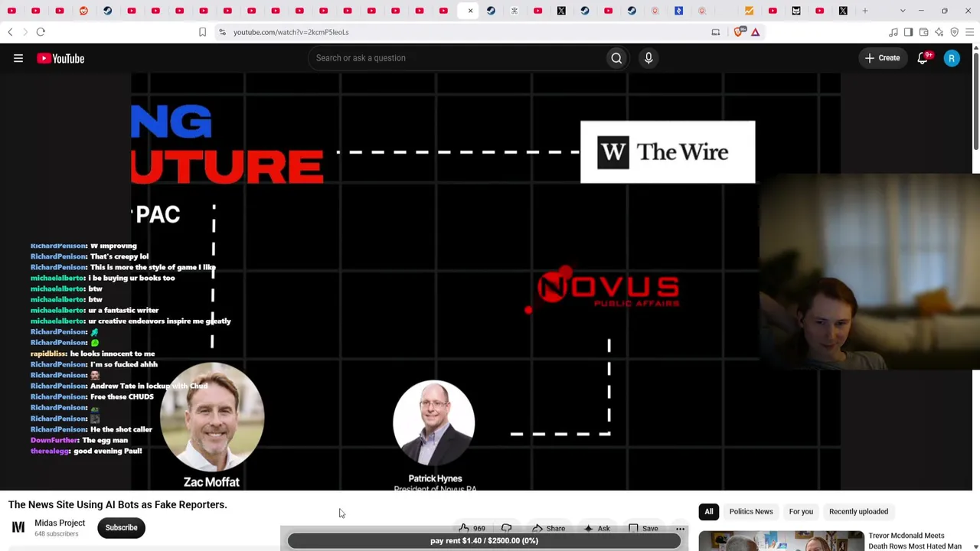Click the search magnifier button
This screenshot has height=551, width=980.
tap(616, 58)
